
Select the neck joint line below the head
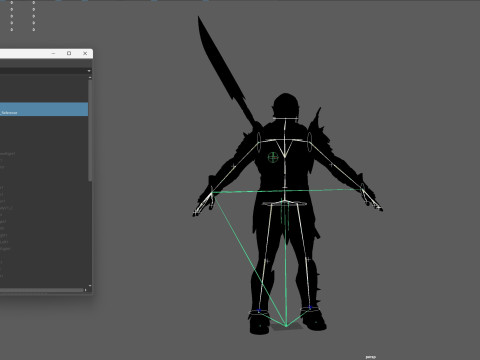click(x=285, y=118)
